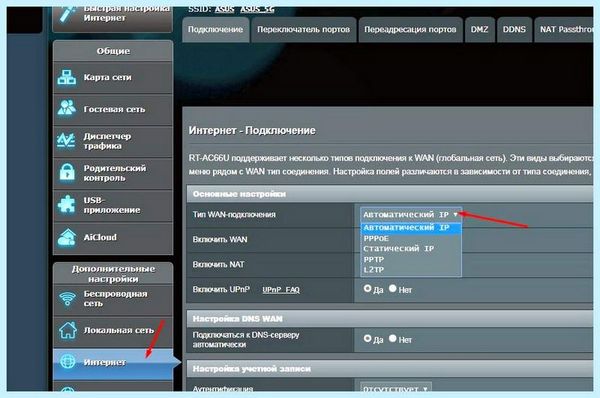Select Нет for Включить UPnP
The height and width of the screenshot is (398, 600).
(393, 289)
